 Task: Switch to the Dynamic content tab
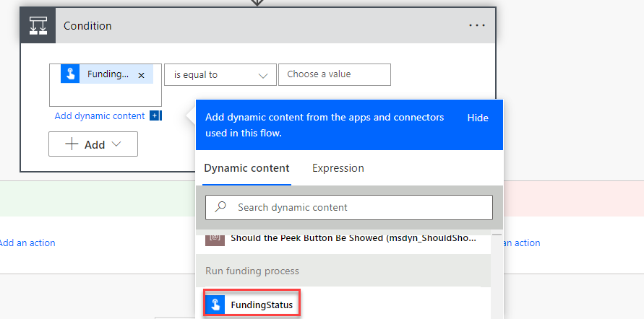(x=246, y=168)
